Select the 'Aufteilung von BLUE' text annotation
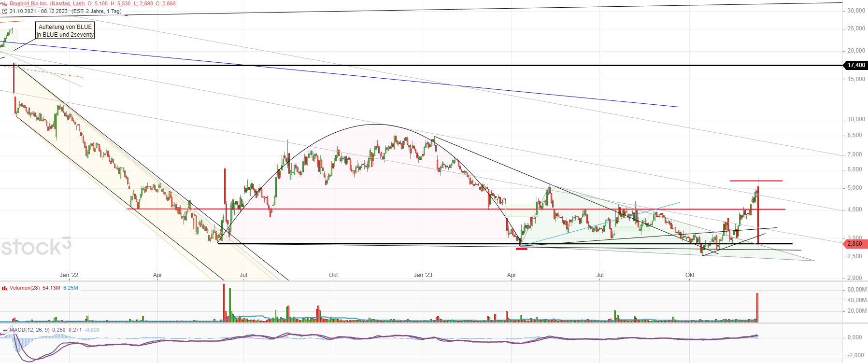868x363 pixels. point(65,30)
